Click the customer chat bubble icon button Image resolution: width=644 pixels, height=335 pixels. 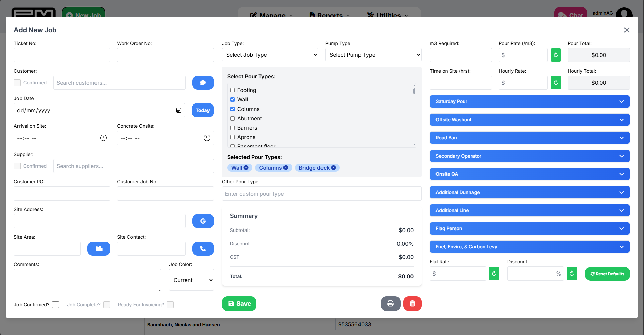pos(203,83)
